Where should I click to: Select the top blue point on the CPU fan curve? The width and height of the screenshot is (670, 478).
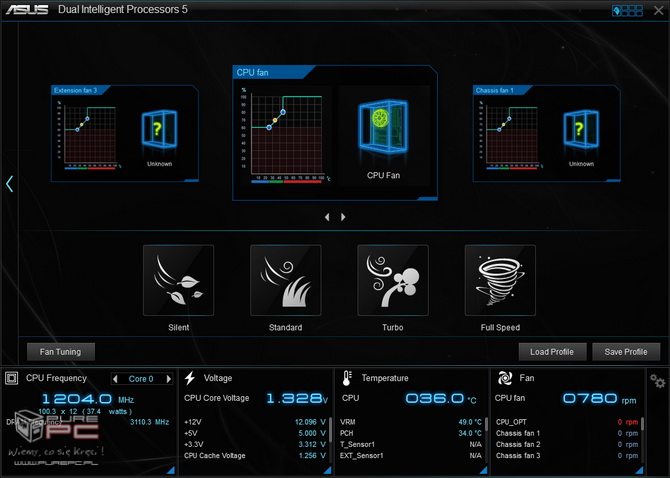coord(283,112)
